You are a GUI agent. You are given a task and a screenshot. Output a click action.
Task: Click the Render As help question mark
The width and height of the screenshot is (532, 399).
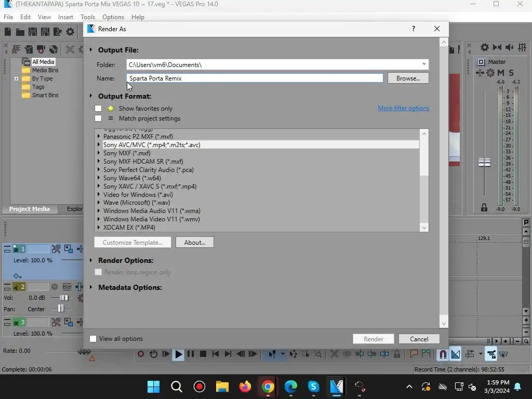coord(413,29)
